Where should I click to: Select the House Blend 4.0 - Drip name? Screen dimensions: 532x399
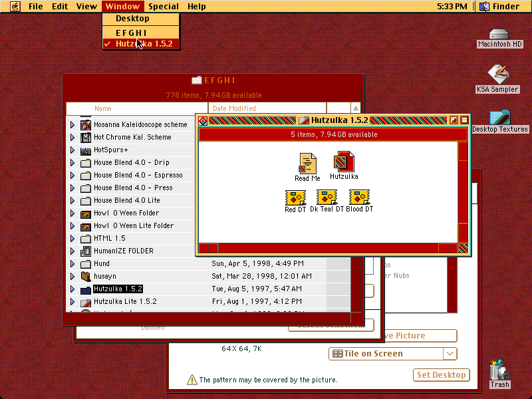coord(131,162)
